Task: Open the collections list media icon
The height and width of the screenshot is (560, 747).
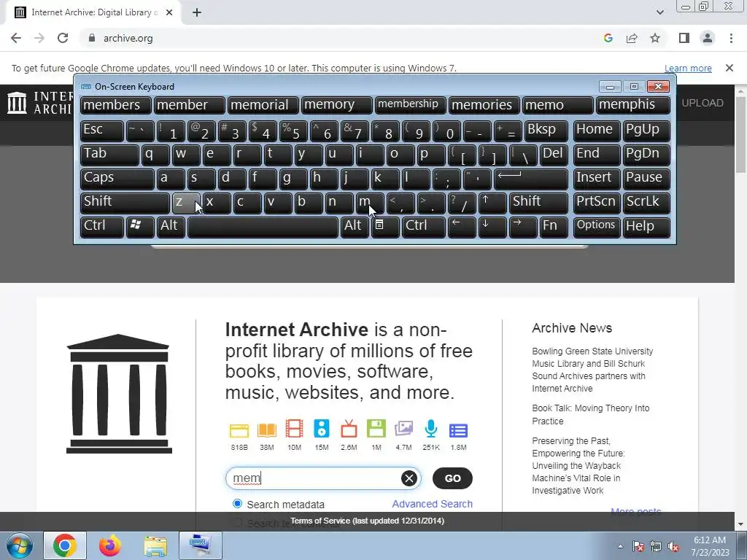Action: [x=458, y=430]
